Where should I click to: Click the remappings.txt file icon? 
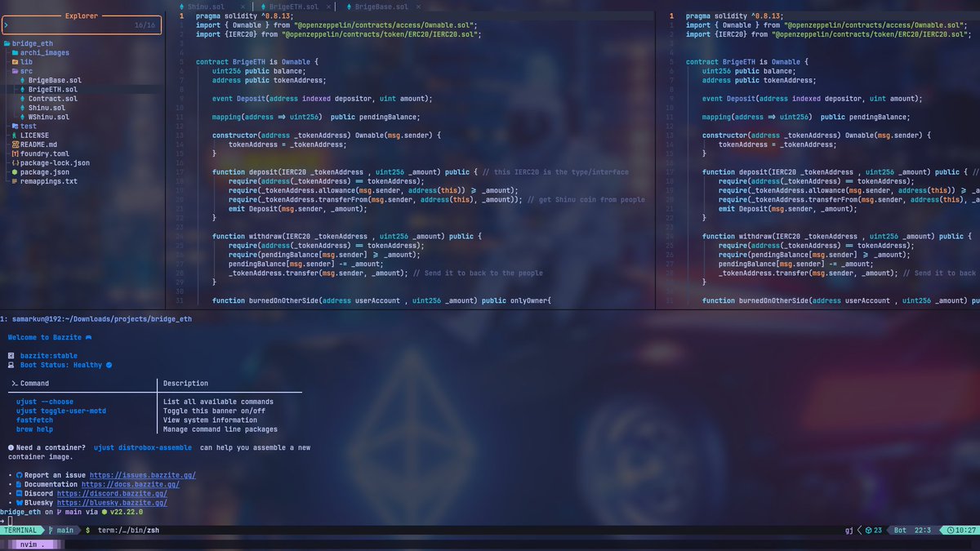click(x=15, y=181)
